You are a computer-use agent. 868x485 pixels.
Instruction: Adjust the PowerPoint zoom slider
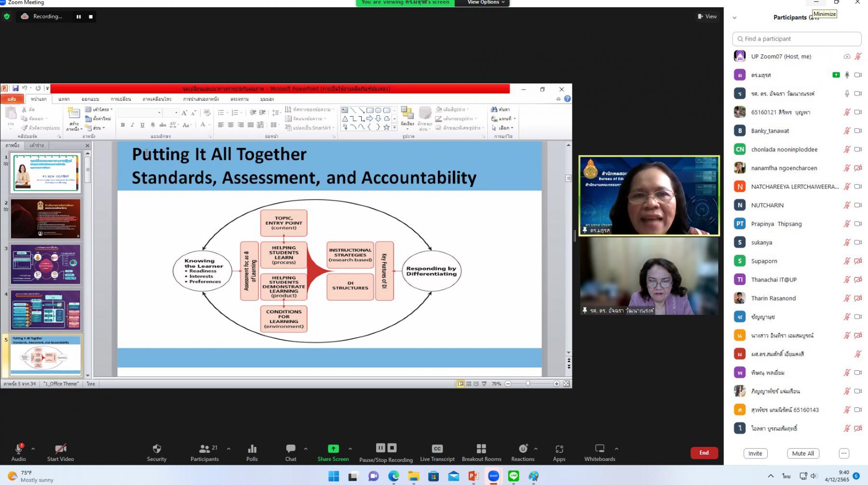pos(529,384)
